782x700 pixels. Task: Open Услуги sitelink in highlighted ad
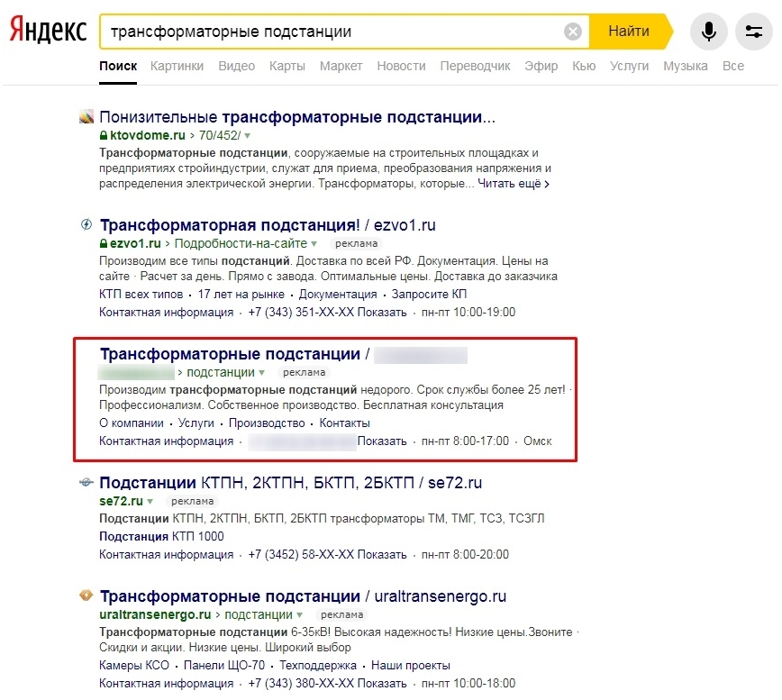pyautogui.click(x=196, y=423)
